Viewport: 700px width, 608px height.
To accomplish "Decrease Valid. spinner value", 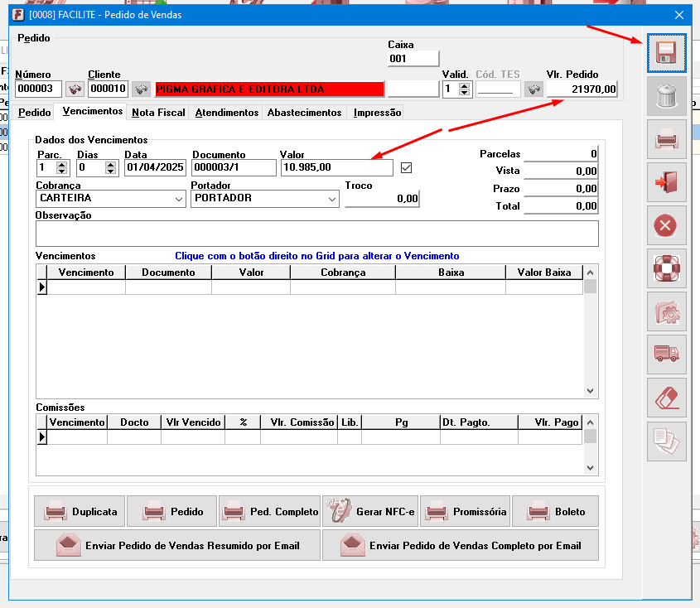I will coord(464,93).
